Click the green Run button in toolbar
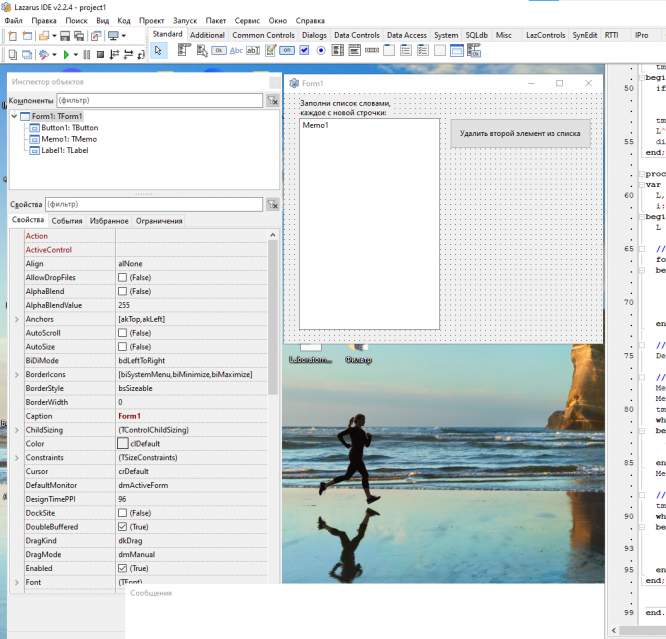This screenshot has width=666, height=639. pos(66,53)
